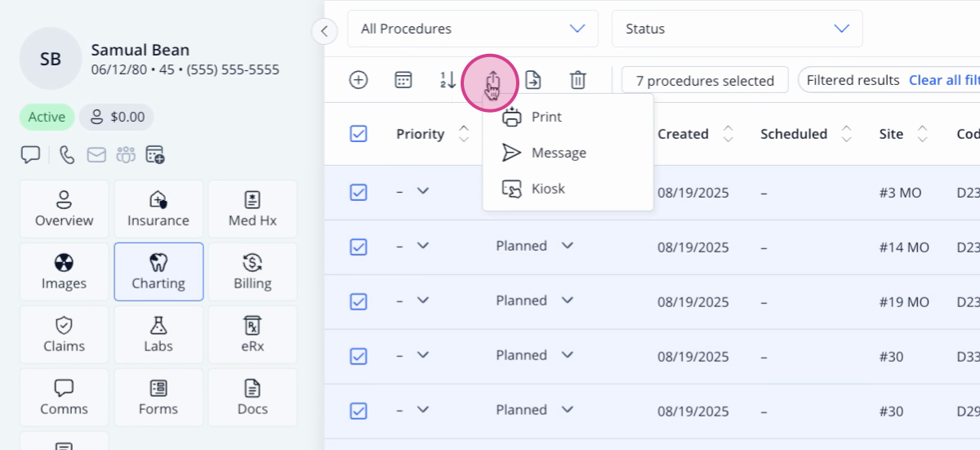980x450 pixels.
Task: Open the Med Hx section
Action: [x=252, y=209]
